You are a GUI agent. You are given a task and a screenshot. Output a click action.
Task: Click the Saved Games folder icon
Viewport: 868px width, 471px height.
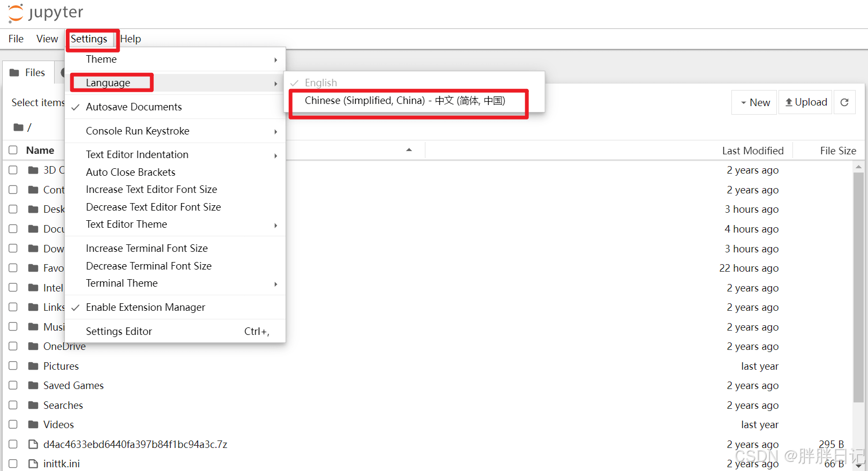point(33,385)
